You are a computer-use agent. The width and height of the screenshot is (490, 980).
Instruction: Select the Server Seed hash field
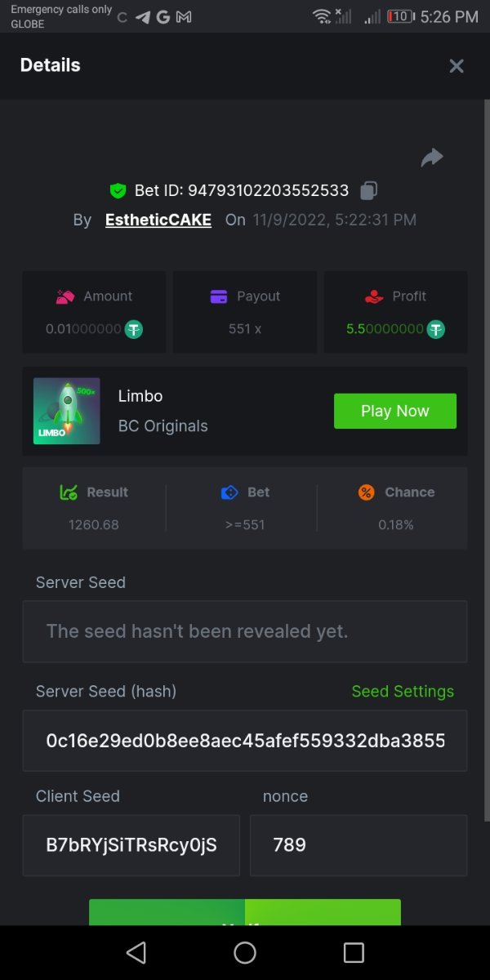(x=245, y=741)
